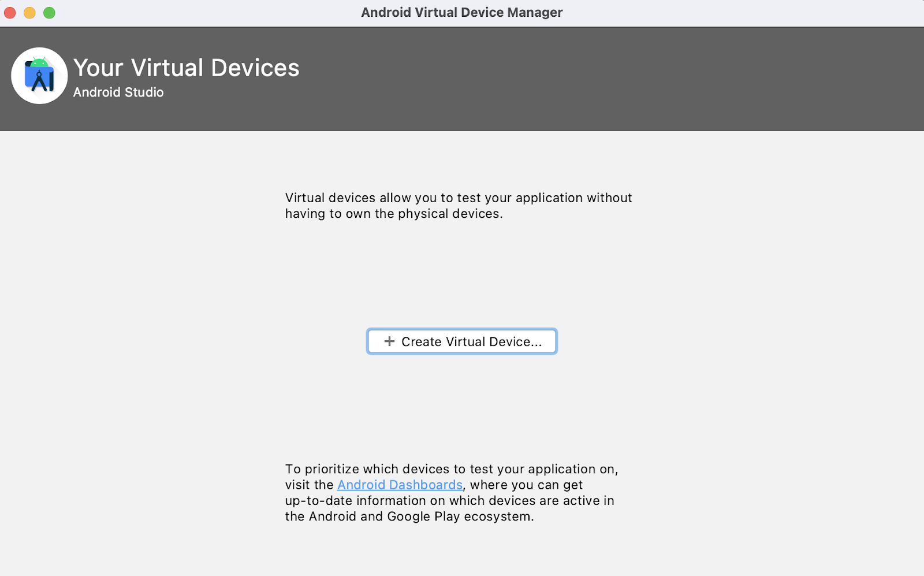Maximize the window with the green button
This screenshot has width=924, height=576.
click(50, 13)
